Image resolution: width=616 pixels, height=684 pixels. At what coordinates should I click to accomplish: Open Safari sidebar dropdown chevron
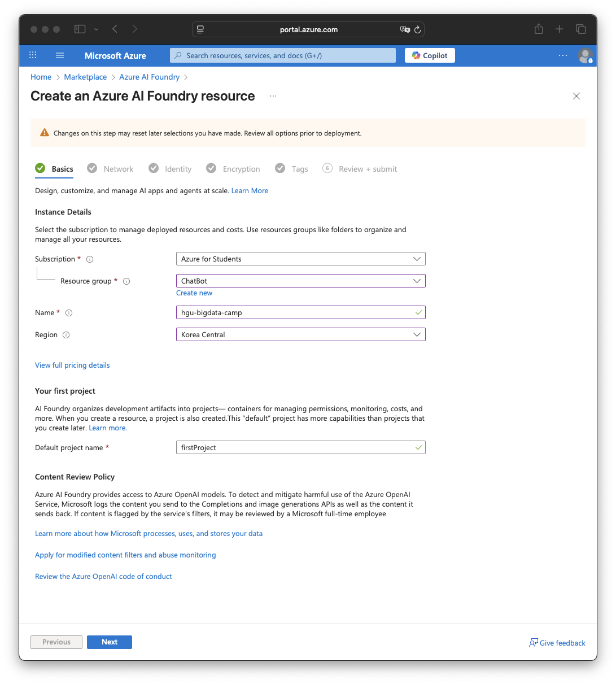(x=97, y=29)
